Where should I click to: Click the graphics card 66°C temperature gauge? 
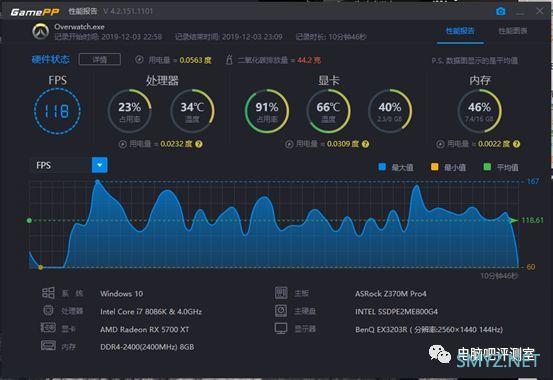pyautogui.click(x=328, y=111)
